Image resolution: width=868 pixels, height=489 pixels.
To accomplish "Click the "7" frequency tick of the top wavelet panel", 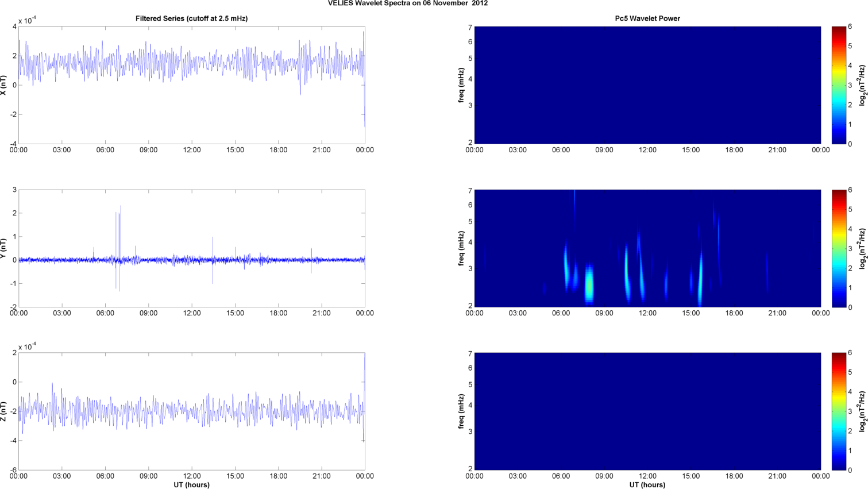I will pyautogui.click(x=469, y=28).
